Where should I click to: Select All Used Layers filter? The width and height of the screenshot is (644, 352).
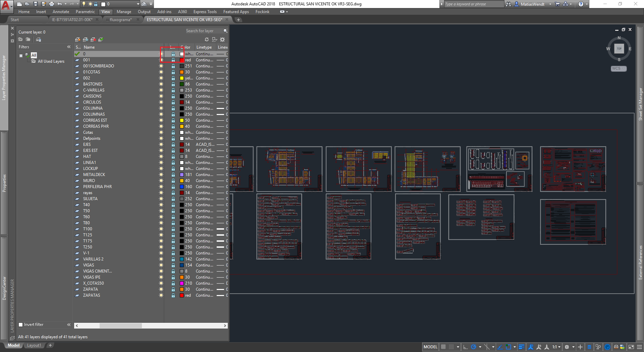[51, 61]
